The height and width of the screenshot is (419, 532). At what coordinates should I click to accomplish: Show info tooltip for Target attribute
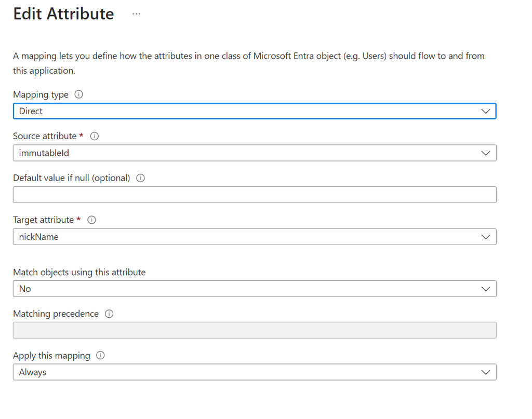(x=91, y=220)
